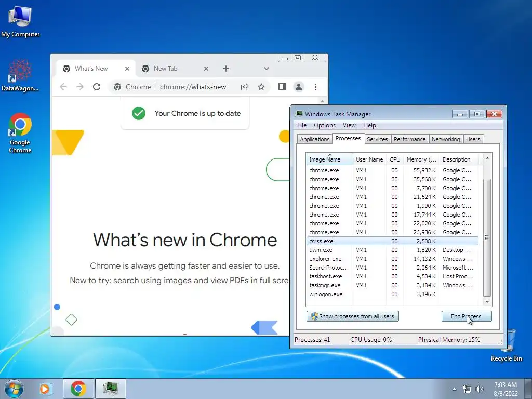Viewport: 532px width, 399px height.
Task: Click the process list vertical scrollbar thumb
Action: pyautogui.click(x=487, y=237)
